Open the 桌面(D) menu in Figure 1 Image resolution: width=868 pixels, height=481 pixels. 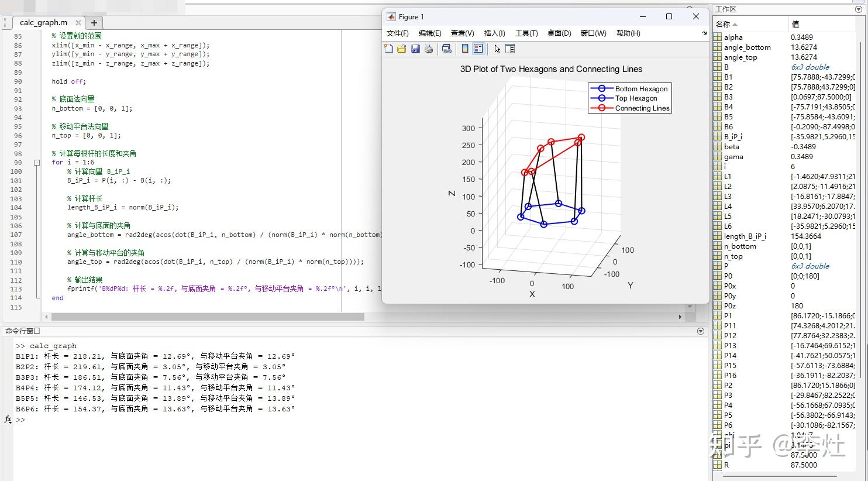coord(559,33)
